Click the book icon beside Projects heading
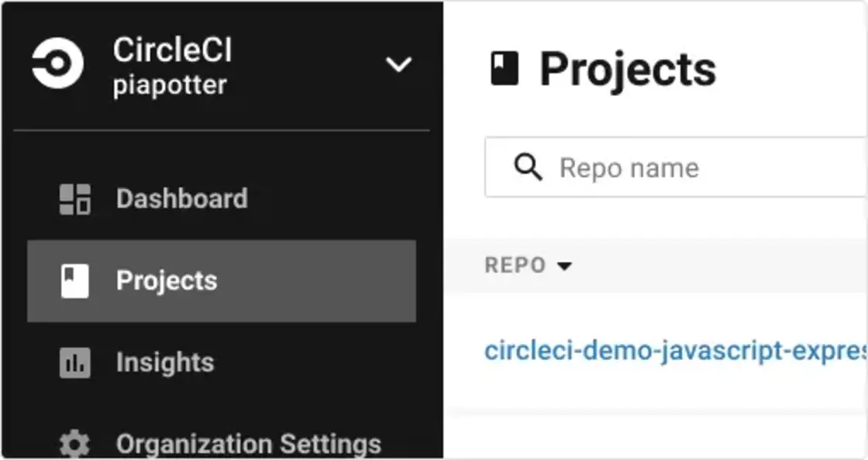This screenshot has height=460, width=868. pos(505,68)
